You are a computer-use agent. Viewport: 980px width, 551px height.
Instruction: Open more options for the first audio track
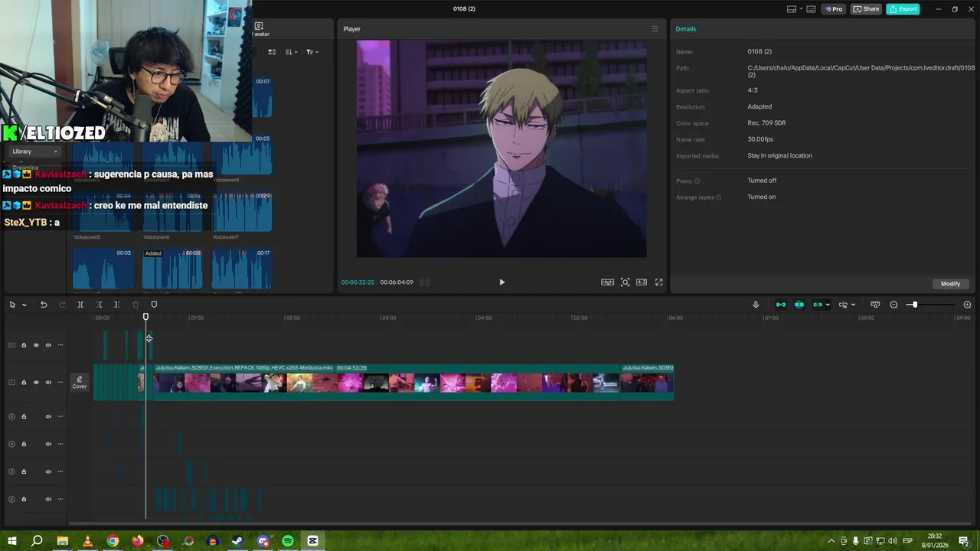60,416
